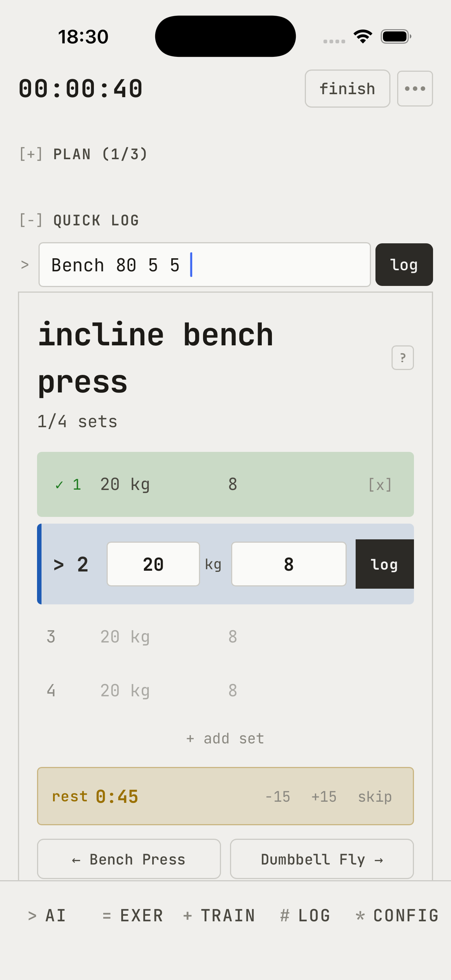Collapse the QUICK LOG section
This screenshot has height=980, width=451.
[x=79, y=221]
